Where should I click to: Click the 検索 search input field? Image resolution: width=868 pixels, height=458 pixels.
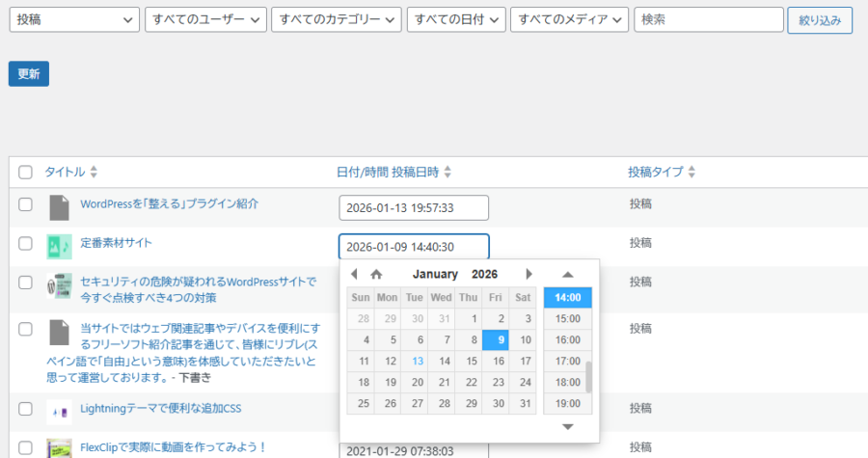click(708, 20)
